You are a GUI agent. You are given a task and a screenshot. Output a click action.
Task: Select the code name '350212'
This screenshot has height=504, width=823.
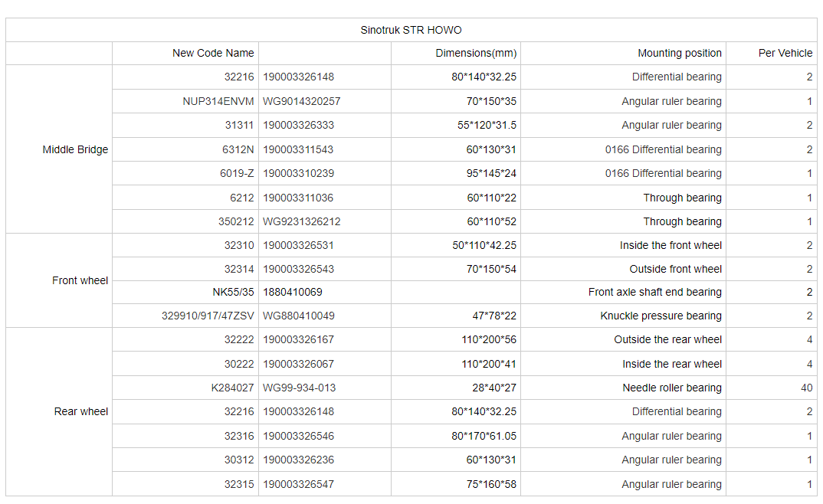236,221
